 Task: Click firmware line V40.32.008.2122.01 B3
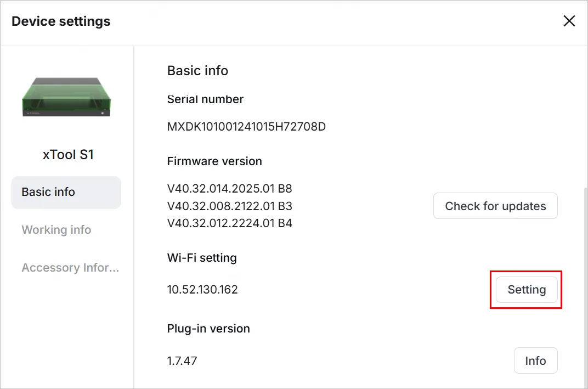[x=229, y=206]
